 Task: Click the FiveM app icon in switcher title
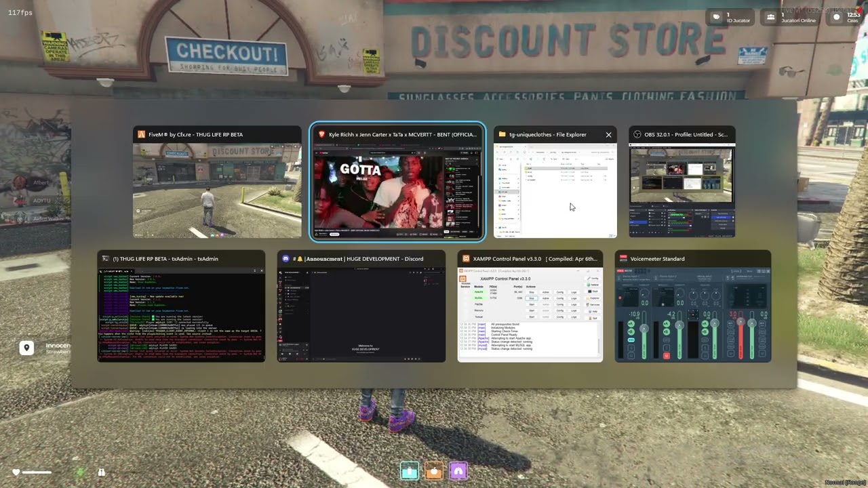pyautogui.click(x=142, y=134)
